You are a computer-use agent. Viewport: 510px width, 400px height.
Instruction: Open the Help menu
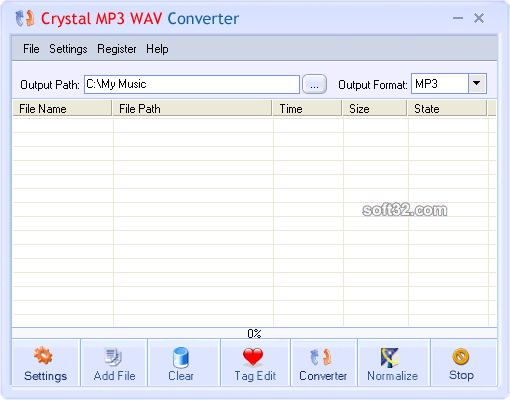coord(157,49)
